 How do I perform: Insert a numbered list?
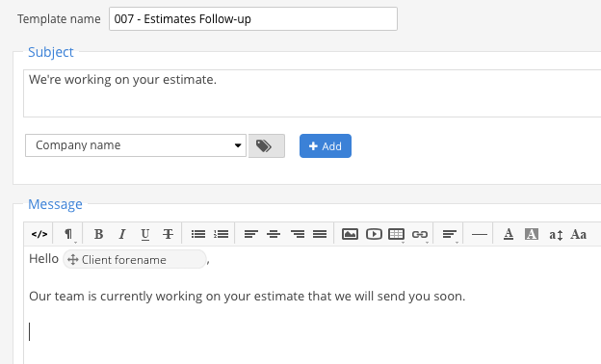tap(222, 234)
